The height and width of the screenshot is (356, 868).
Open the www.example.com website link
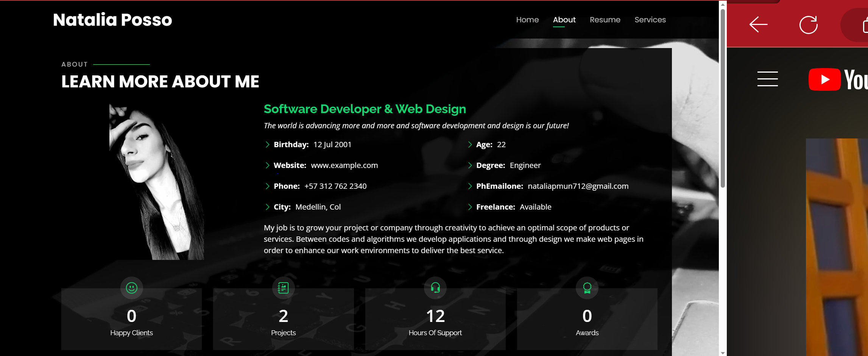(x=344, y=165)
